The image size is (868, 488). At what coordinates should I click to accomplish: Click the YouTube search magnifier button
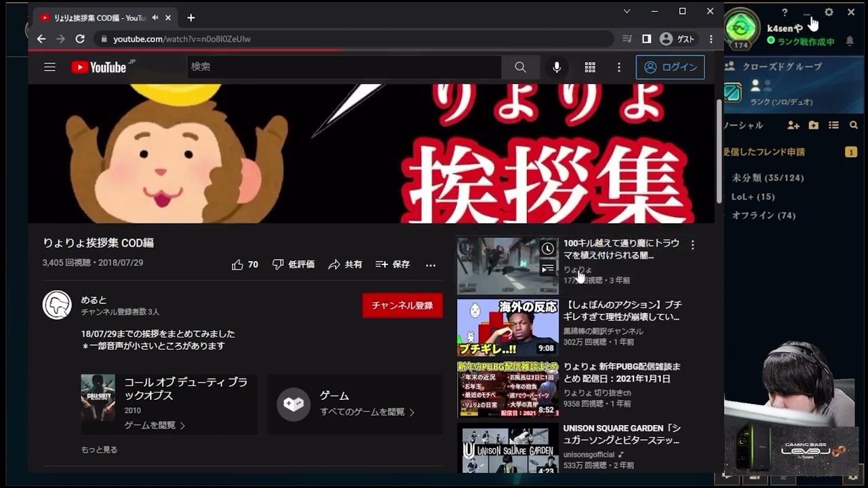520,67
